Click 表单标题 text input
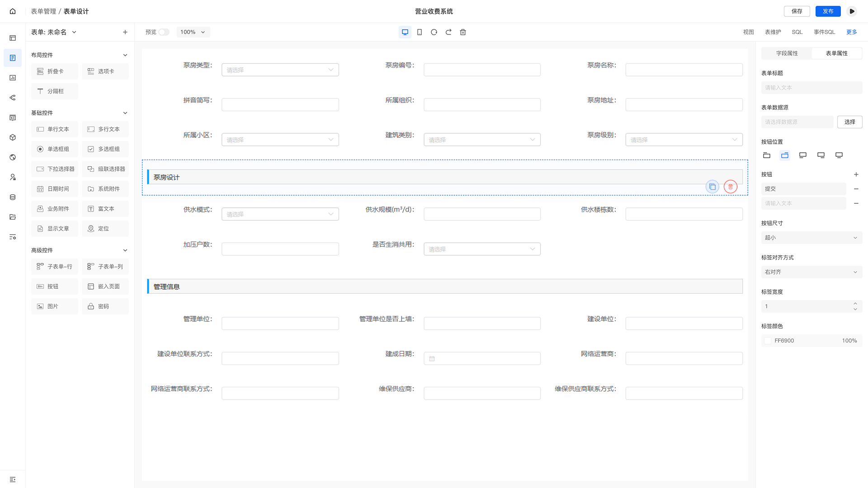This screenshot has height=488, width=868. click(x=811, y=88)
